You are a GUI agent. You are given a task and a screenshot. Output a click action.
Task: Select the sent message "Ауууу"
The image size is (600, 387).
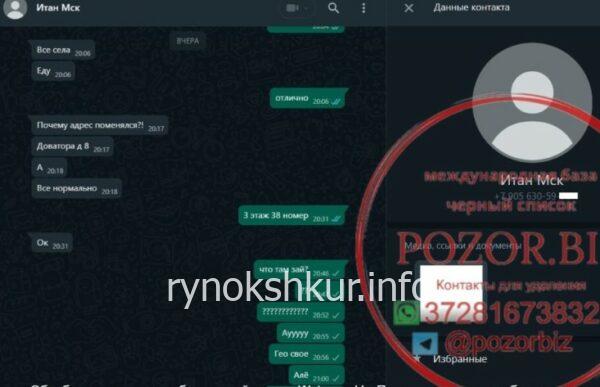(310, 333)
